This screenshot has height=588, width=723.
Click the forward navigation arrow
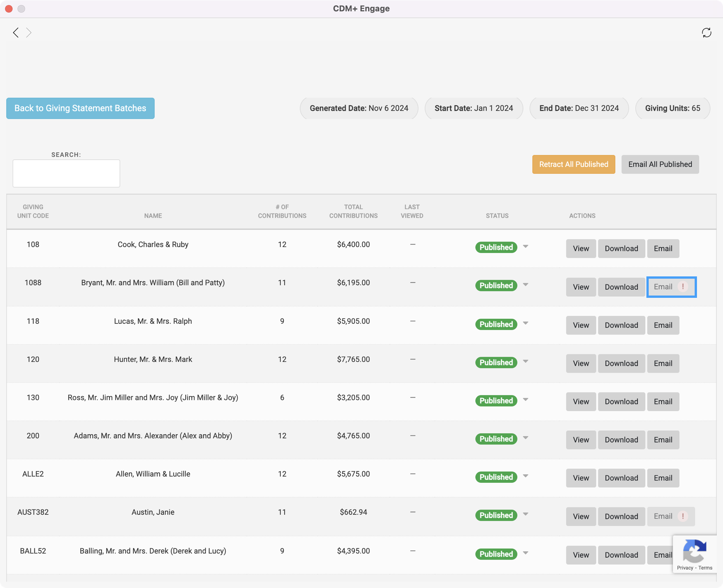tap(29, 33)
